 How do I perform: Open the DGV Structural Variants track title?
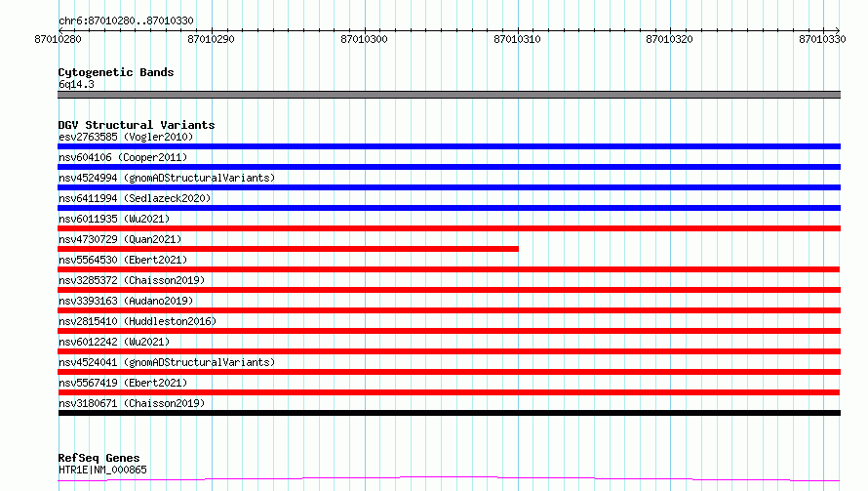(x=137, y=125)
